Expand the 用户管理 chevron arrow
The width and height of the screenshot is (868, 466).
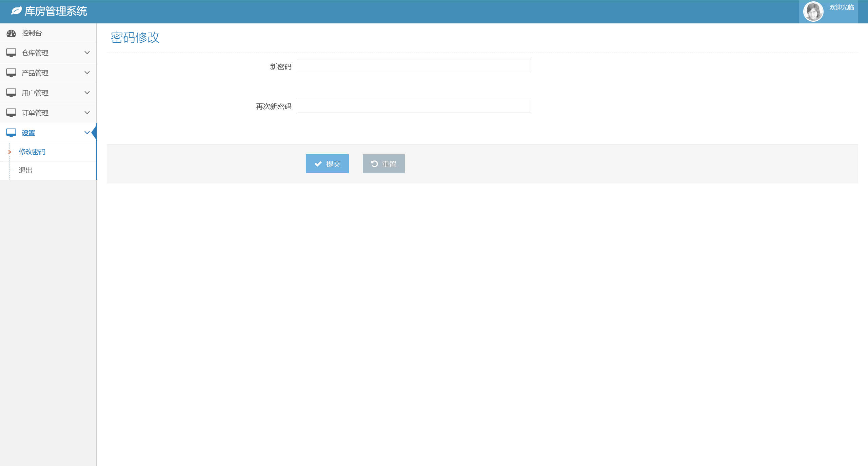click(87, 93)
